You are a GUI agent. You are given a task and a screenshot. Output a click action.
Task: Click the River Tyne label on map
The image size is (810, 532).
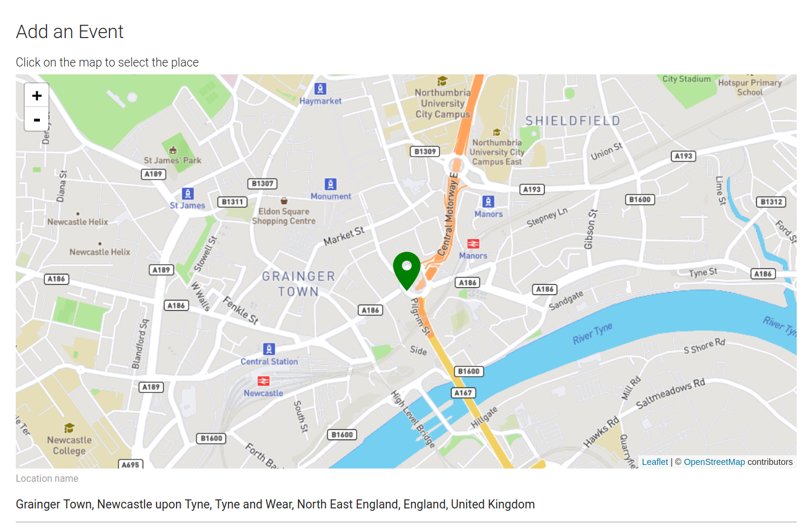592,334
